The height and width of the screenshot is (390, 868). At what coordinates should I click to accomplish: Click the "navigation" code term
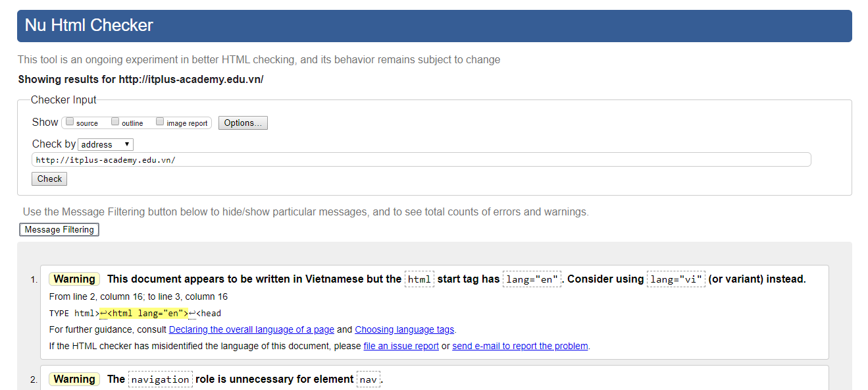click(x=160, y=379)
